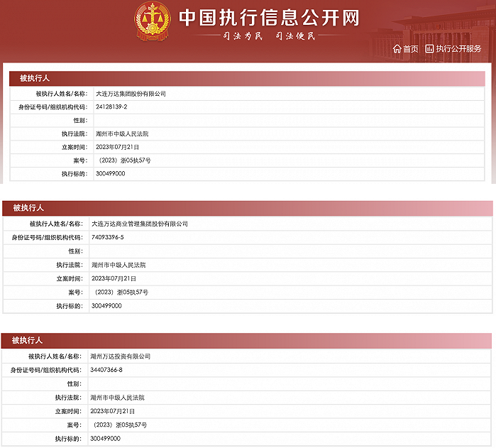Click the name 湖州万达投资有限公司
Viewport: 496px width, 448px height.
coord(120,356)
